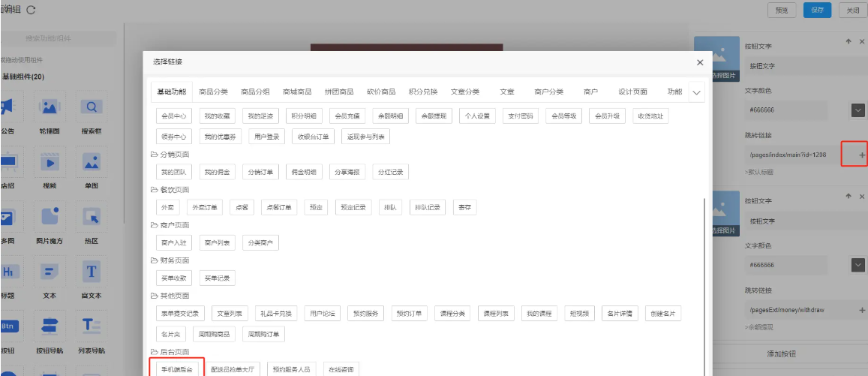
Task: Click the 公告 announcement component icon
Action: (10, 107)
